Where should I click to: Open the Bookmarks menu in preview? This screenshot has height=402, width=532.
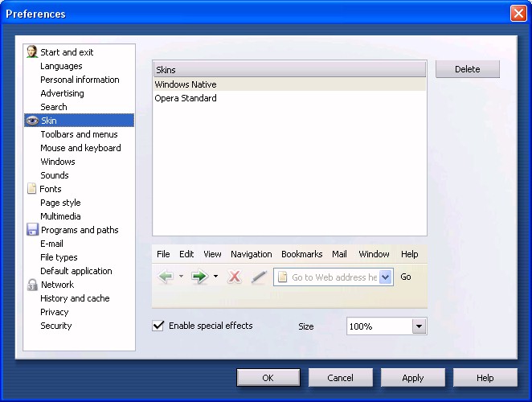(x=301, y=254)
